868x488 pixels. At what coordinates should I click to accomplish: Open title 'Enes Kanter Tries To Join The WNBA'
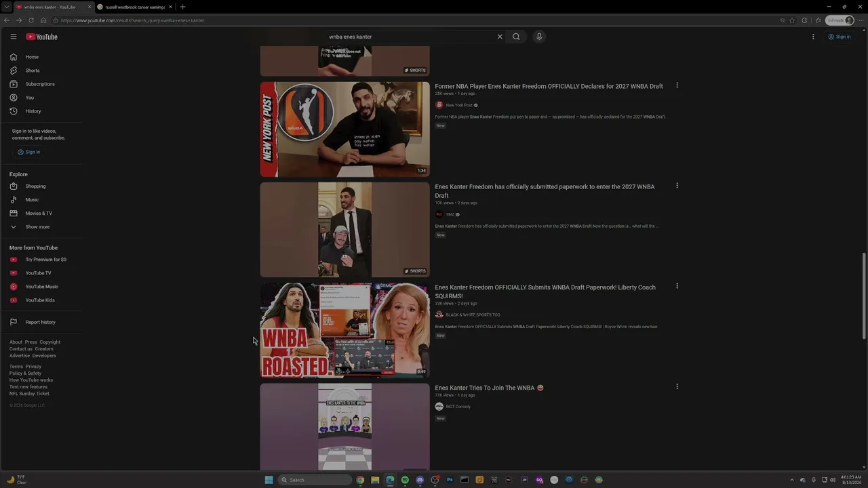tap(489, 388)
